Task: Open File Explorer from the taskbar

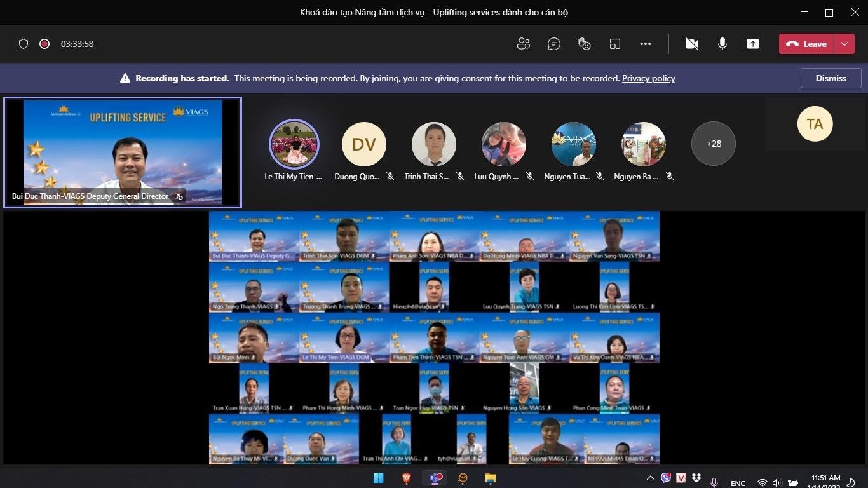Action: 490,478
